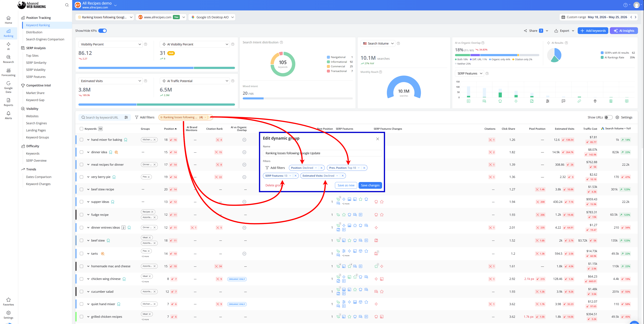Screen dimensions: 644x324
Task: Open keyword search options slider icon
Action: pos(126,117)
